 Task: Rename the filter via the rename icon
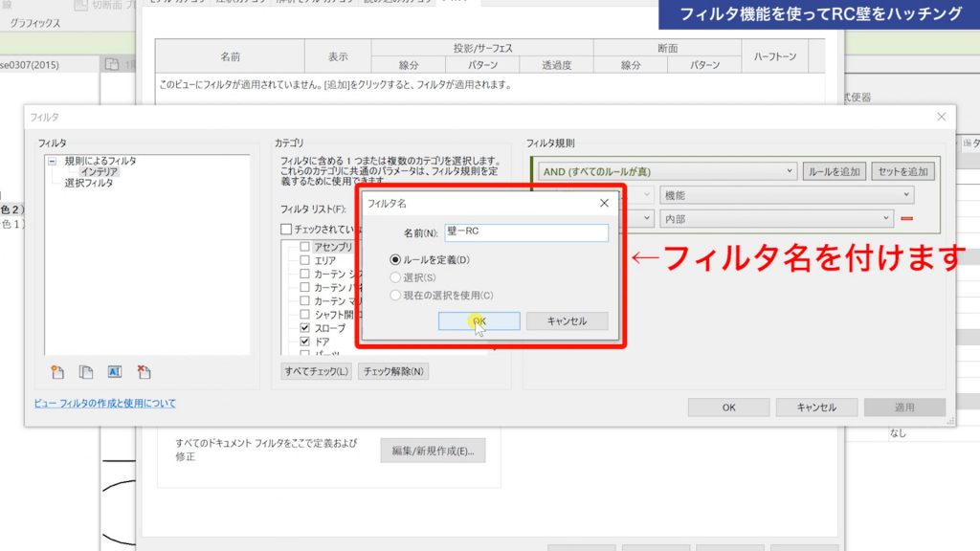(x=114, y=371)
